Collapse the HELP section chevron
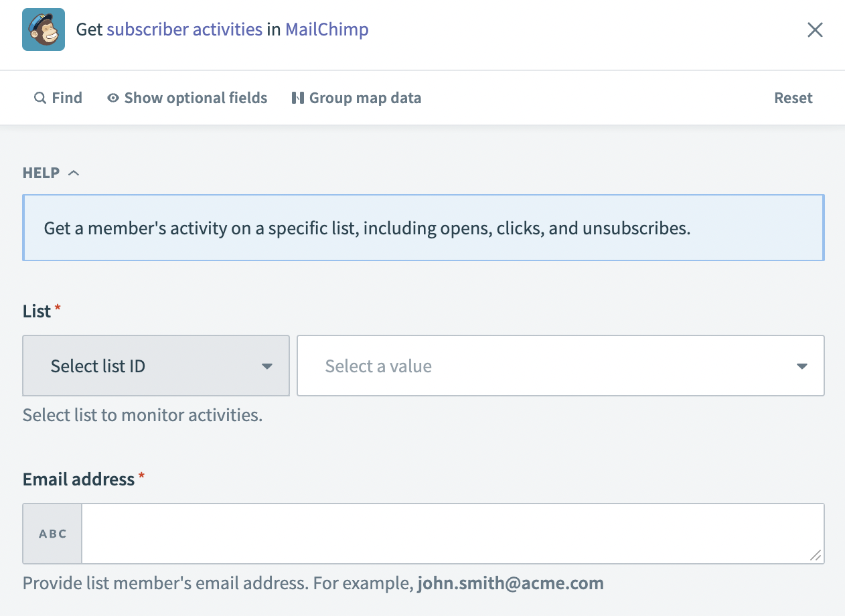 click(74, 172)
